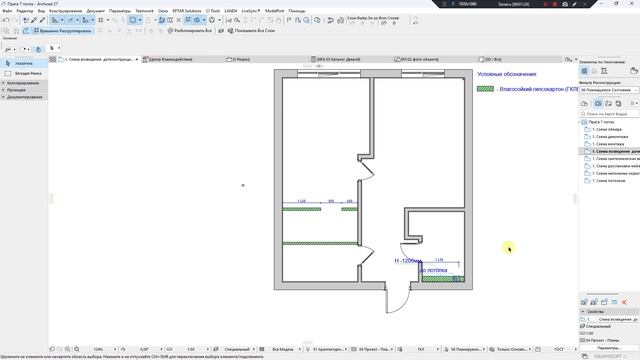Select 1. Схема монтажа view
640x360 pixels.
(x=608, y=144)
